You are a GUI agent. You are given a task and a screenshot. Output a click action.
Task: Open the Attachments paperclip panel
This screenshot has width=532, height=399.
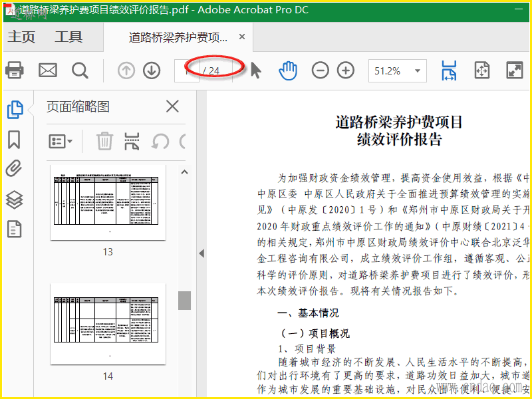pos(14,169)
